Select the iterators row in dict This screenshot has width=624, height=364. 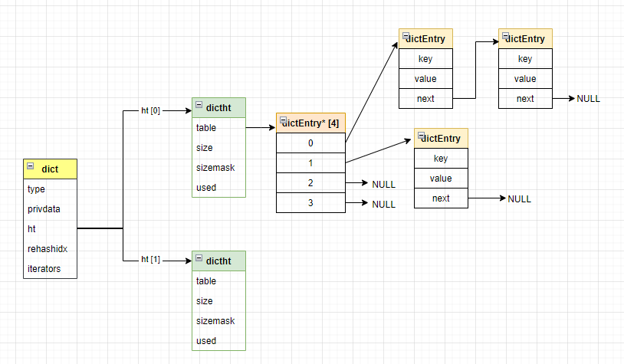click(x=50, y=269)
